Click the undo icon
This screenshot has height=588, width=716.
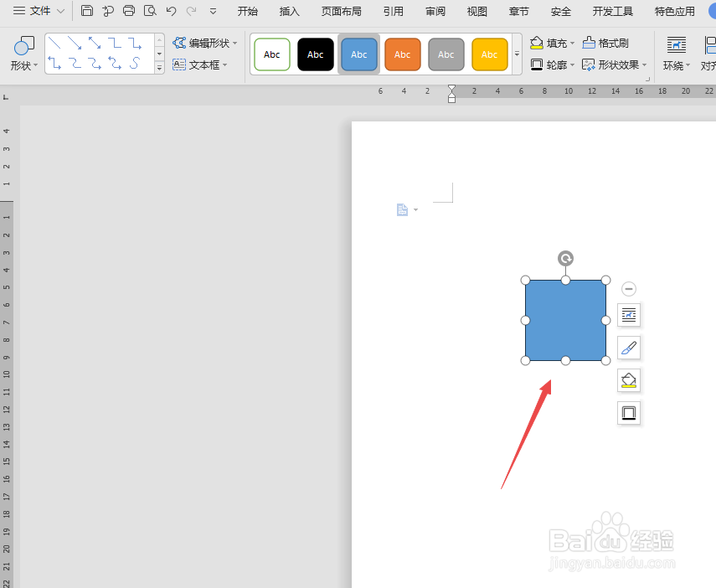click(171, 11)
